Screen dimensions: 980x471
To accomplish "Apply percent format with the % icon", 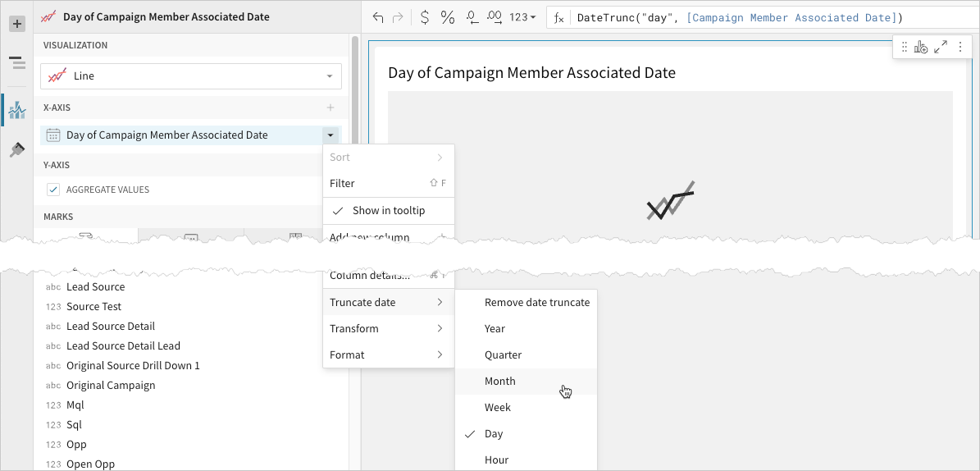I will [x=448, y=17].
